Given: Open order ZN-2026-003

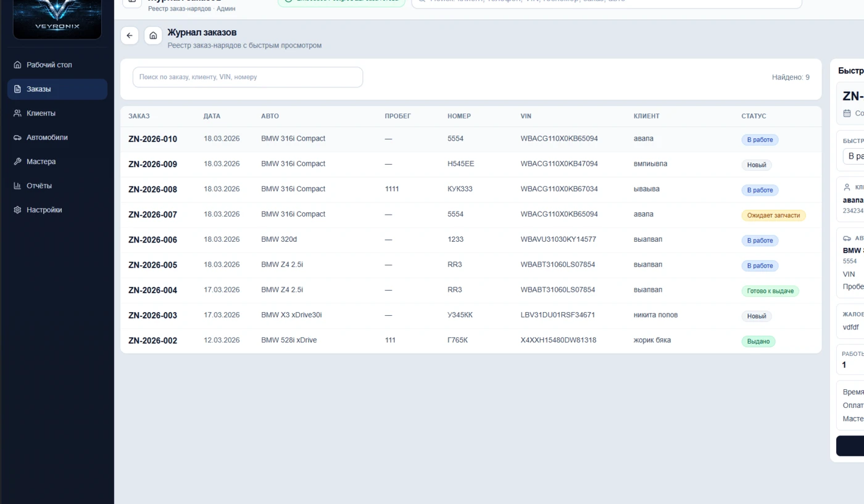Looking at the screenshot, I should pyautogui.click(x=152, y=316).
